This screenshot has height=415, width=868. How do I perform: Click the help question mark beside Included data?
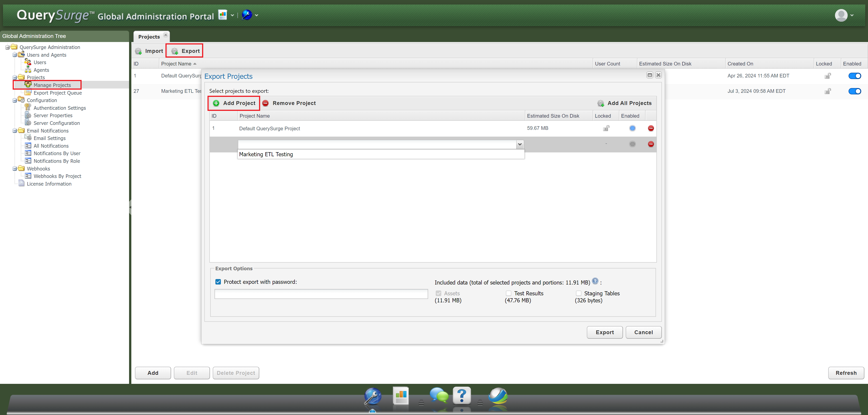(595, 281)
